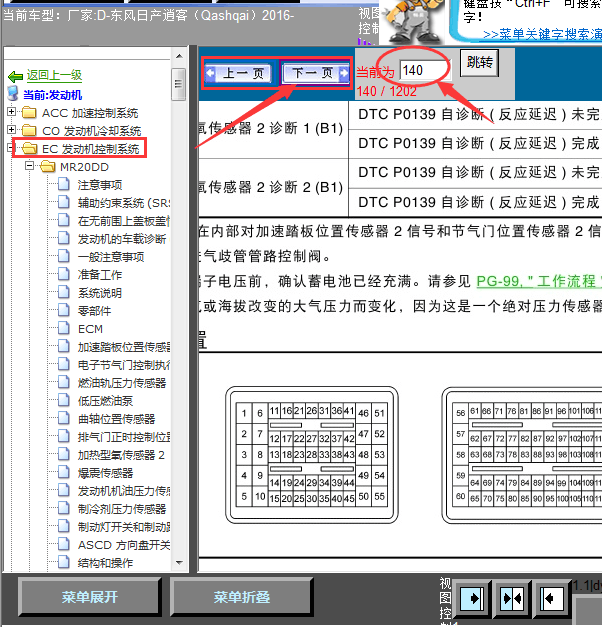Open the PG-99 工作流程 link
The height and width of the screenshot is (627, 602).
tap(539, 281)
